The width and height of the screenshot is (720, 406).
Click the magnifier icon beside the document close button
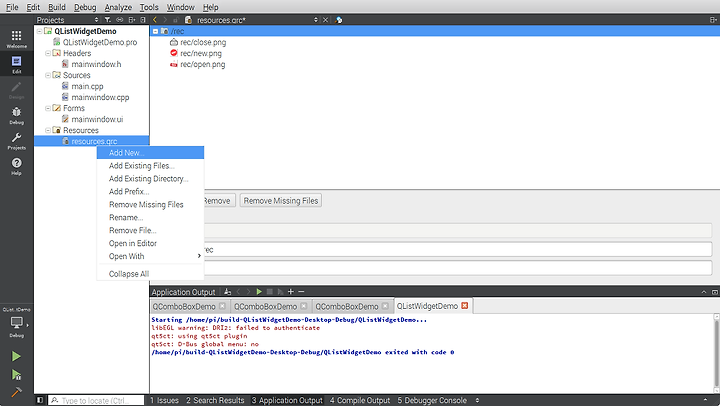coord(339,20)
